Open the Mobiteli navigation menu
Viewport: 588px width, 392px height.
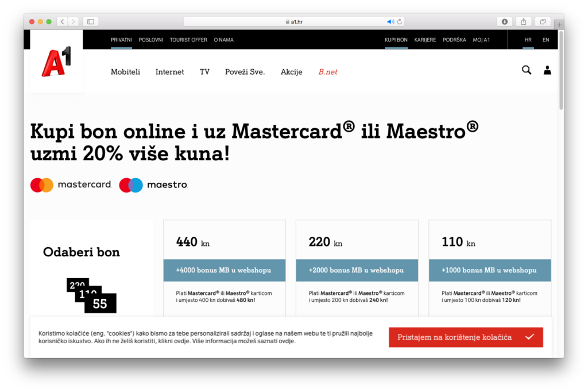click(x=125, y=72)
